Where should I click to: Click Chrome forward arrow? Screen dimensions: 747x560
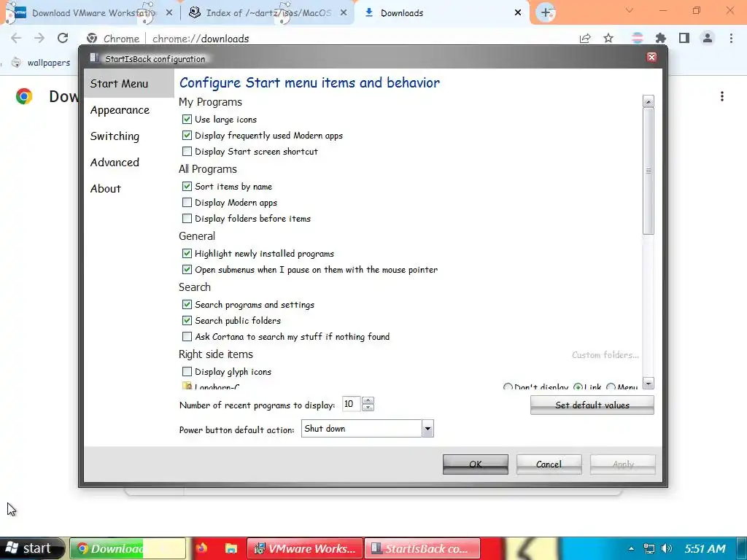click(x=39, y=38)
